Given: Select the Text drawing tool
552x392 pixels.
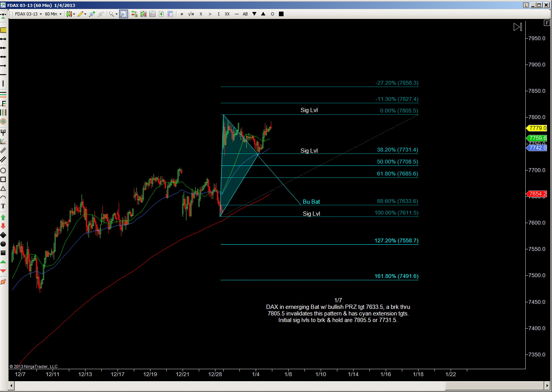Looking at the screenshot, I should [3, 206].
